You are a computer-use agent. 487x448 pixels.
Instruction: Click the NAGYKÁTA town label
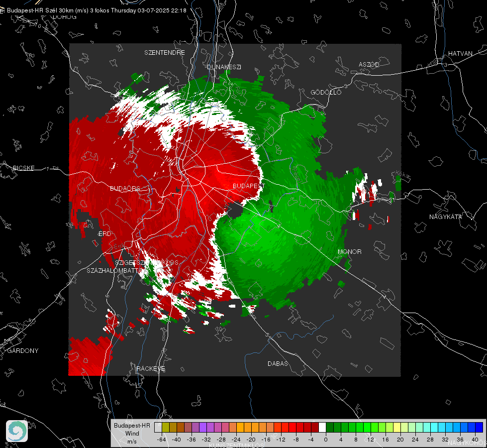[446, 217]
